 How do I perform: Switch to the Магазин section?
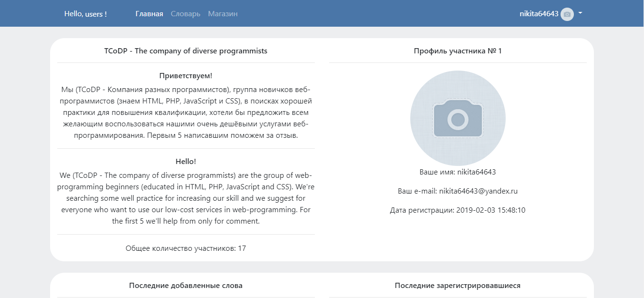pyautogui.click(x=222, y=14)
